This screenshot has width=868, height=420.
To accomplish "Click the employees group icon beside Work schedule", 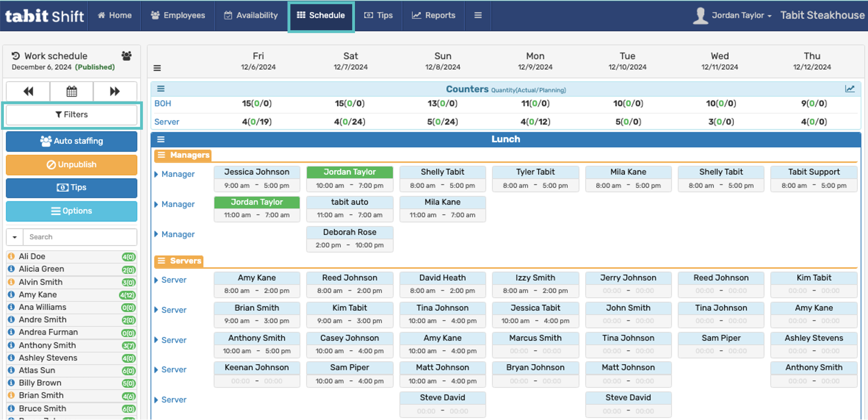I will click(x=127, y=56).
